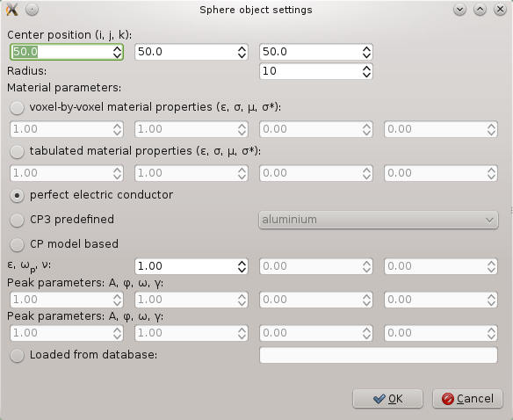This screenshot has width=513, height=420.
Task: Increase the CP model epsilon value
Action: coord(242,263)
